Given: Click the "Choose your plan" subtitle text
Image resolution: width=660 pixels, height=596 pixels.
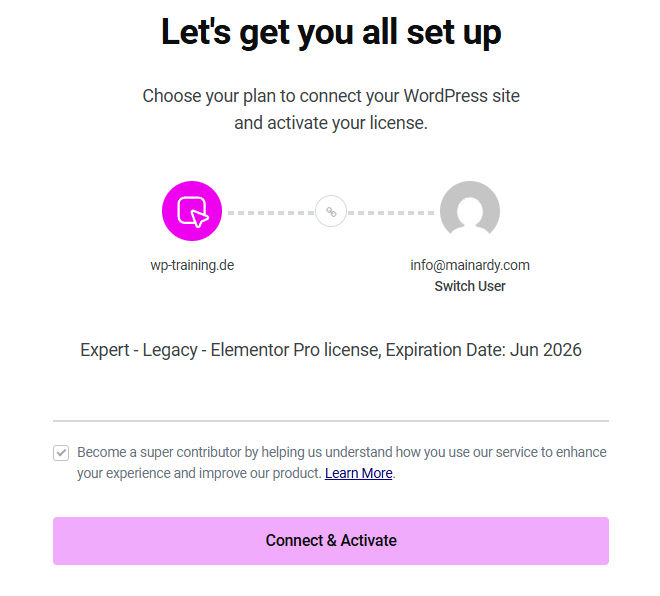Looking at the screenshot, I should pyautogui.click(x=331, y=96).
